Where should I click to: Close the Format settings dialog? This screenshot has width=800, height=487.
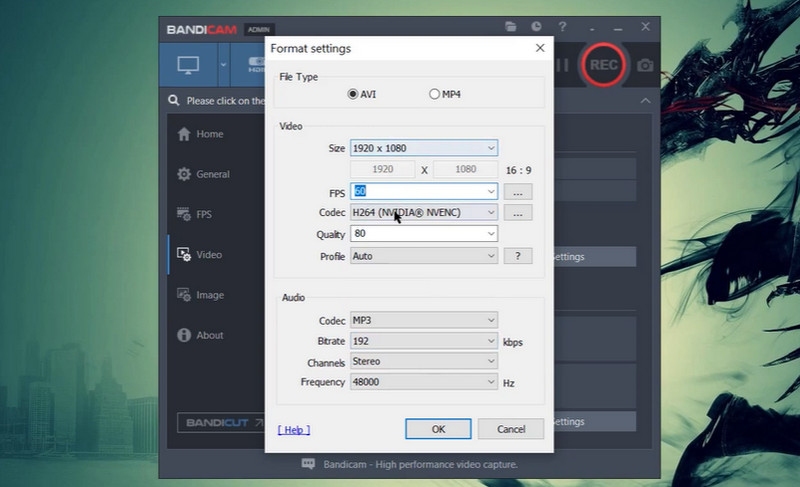[x=540, y=48]
